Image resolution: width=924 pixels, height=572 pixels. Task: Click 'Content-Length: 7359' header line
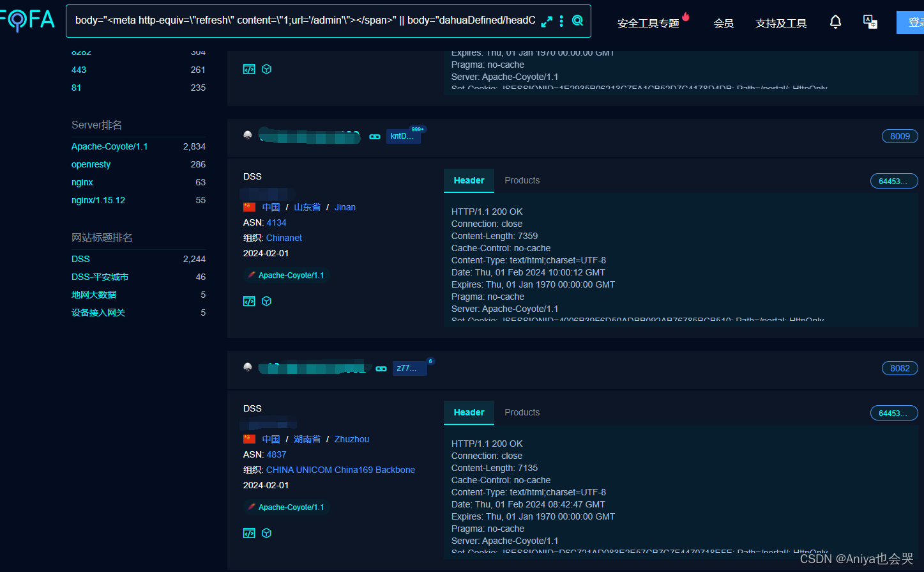494,236
